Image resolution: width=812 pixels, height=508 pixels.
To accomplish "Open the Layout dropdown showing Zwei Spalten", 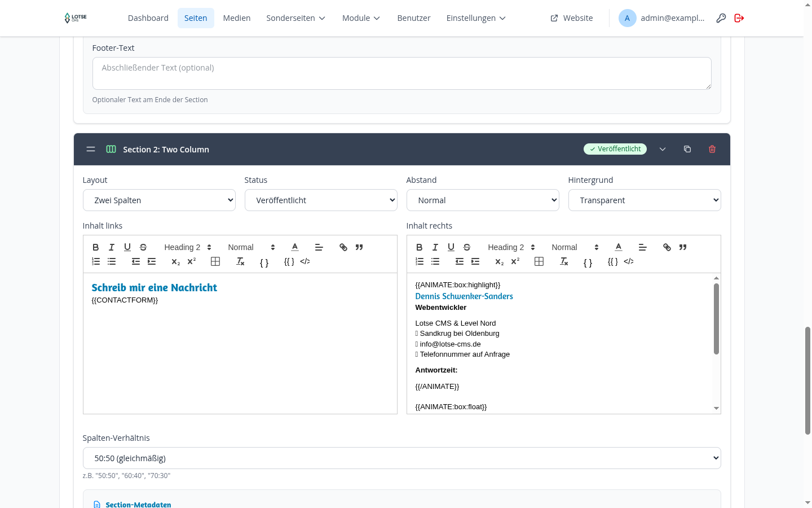I will (x=159, y=200).
